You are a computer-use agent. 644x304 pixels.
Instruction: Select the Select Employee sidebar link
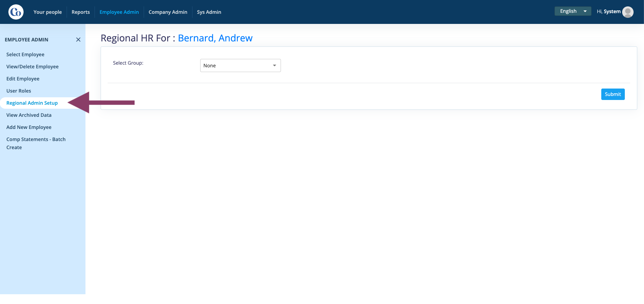coord(25,55)
